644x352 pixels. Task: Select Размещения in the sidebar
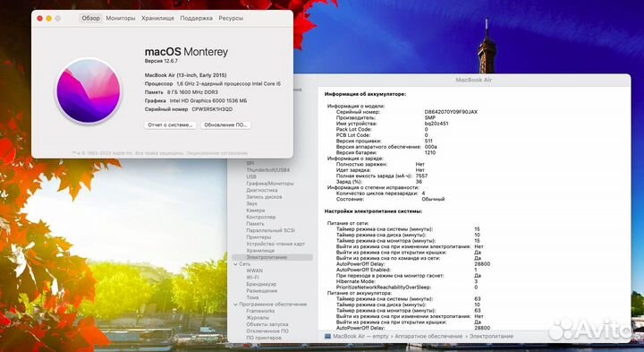coord(261,291)
